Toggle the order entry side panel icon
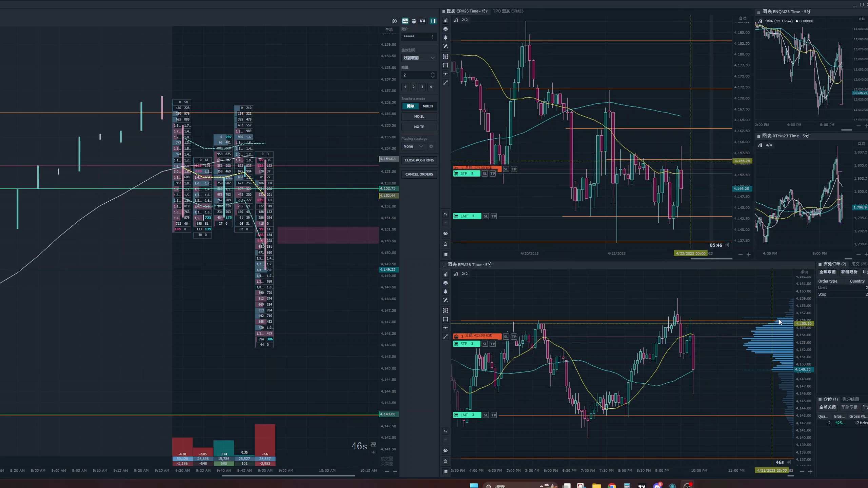The width and height of the screenshot is (868, 488). coord(433,21)
